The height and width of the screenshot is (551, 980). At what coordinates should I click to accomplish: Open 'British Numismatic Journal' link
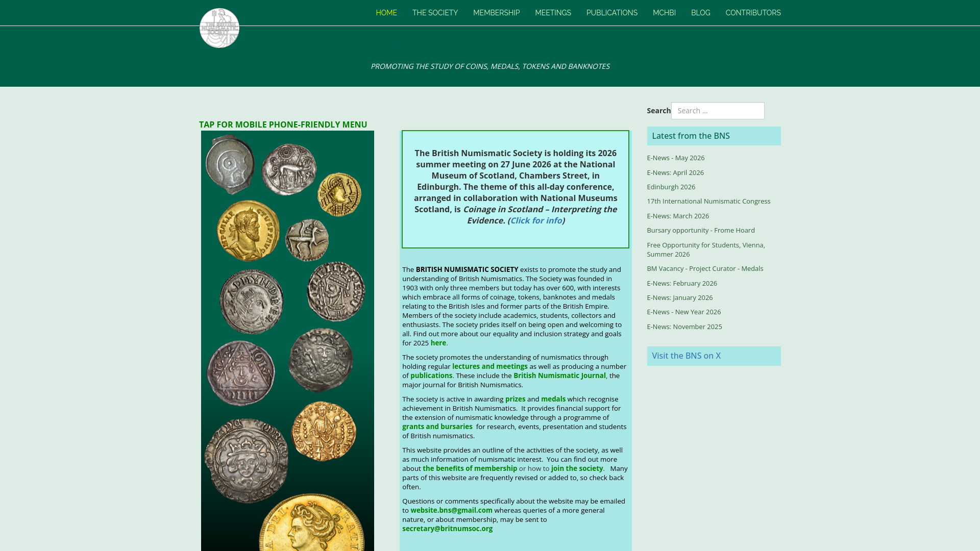pos(559,375)
